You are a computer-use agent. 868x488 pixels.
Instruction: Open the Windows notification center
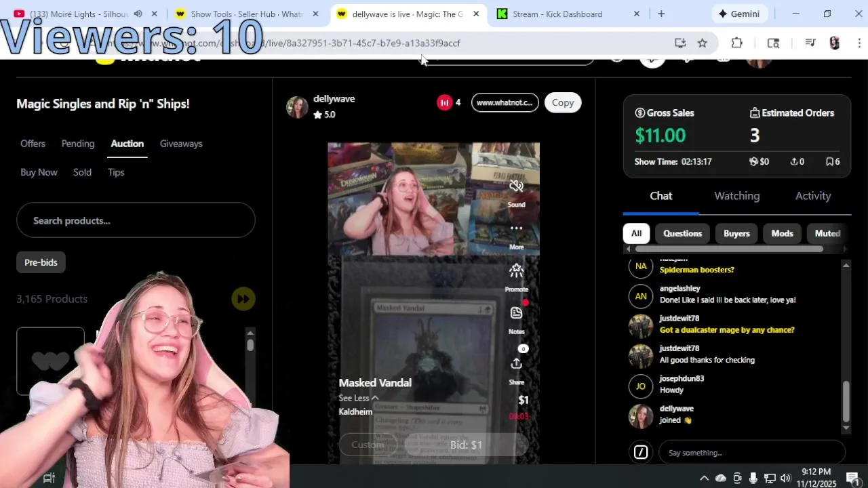(852, 478)
